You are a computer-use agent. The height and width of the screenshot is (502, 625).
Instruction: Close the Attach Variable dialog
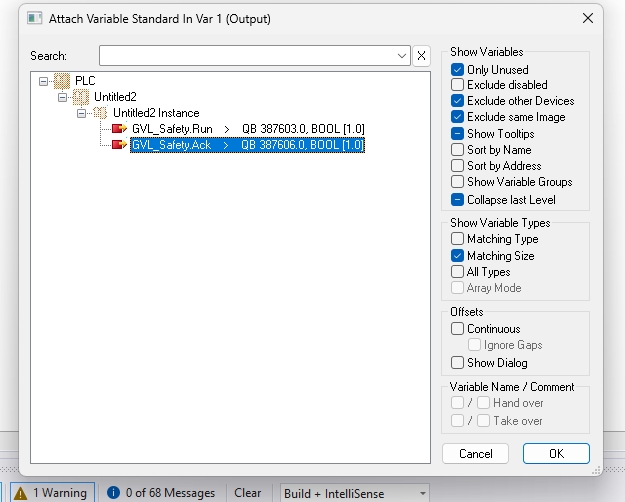click(588, 18)
